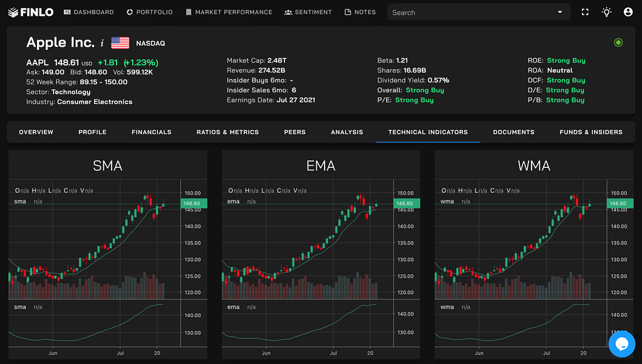Select the Technical Indicators tab
This screenshot has height=364, width=642.
click(428, 132)
